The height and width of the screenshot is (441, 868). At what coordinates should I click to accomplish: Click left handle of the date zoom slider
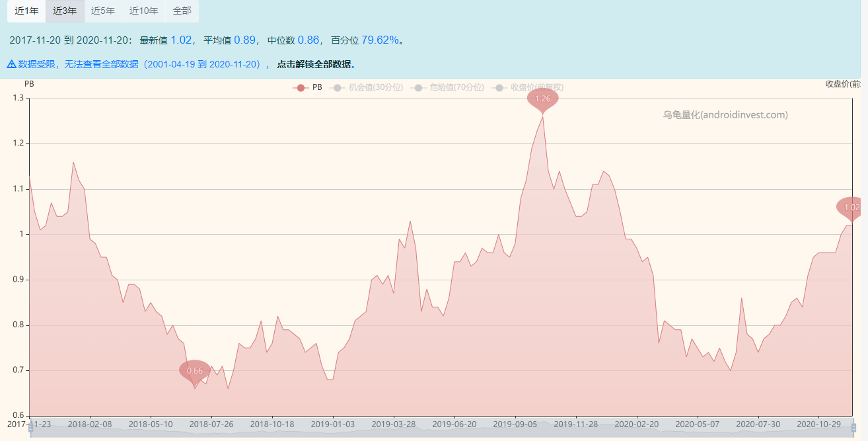[30, 428]
